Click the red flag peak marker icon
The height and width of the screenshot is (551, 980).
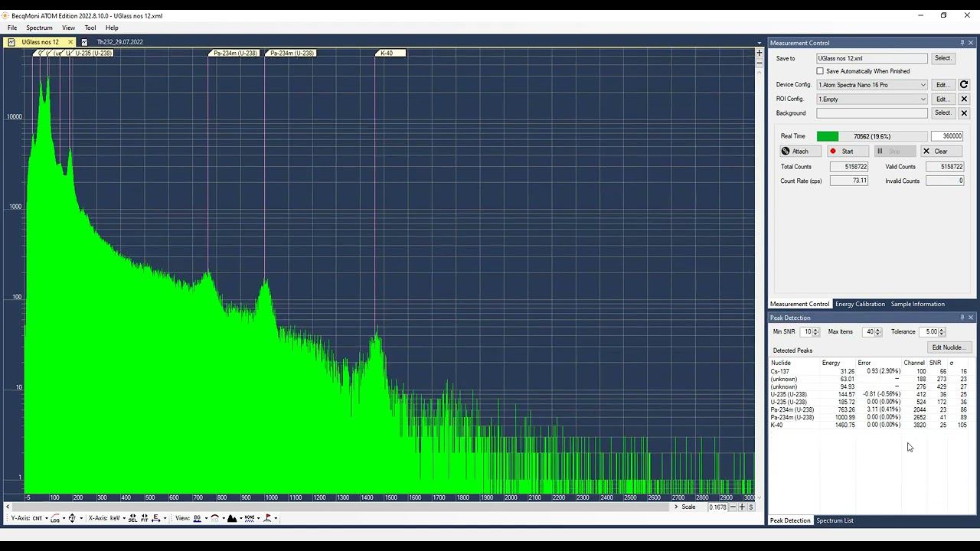pos(267,518)
